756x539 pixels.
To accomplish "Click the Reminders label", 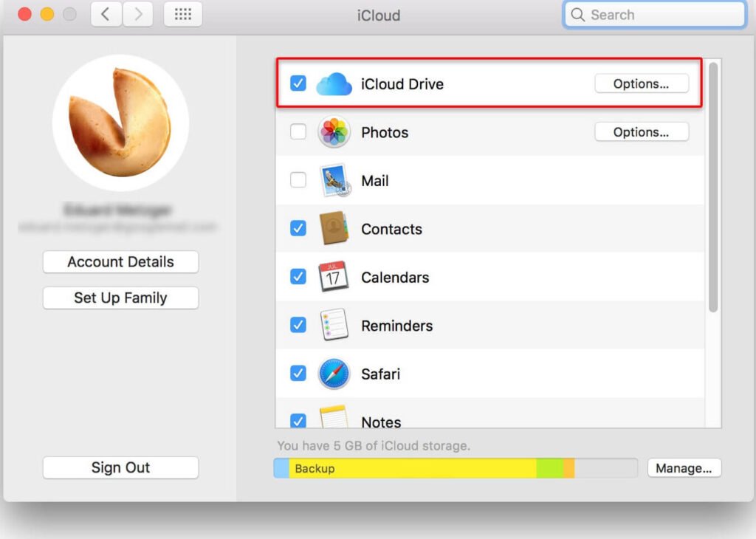I will click(x=396, y=326).
